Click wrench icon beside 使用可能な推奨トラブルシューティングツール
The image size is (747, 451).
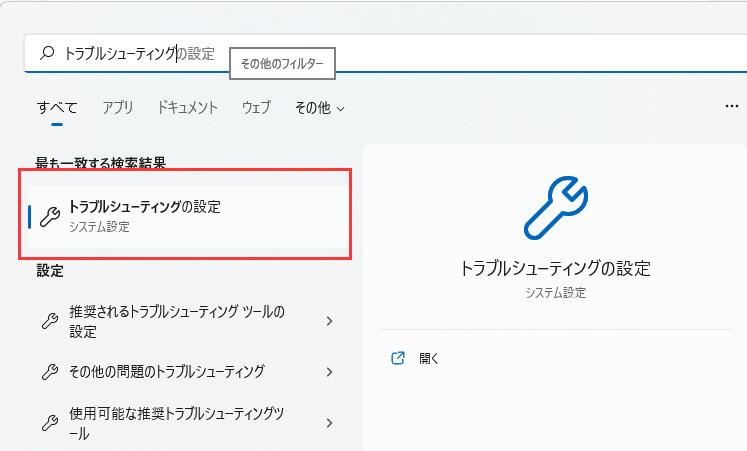tap(49, 423)
